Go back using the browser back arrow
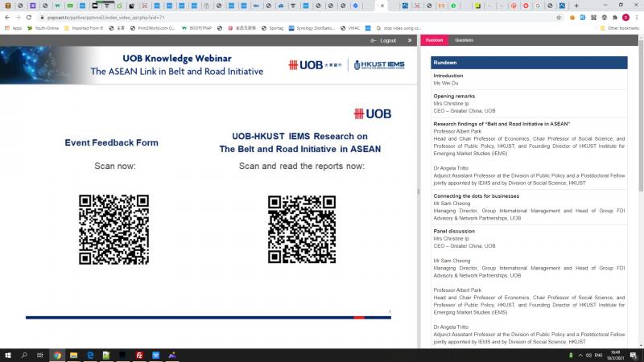This screenshot has height=362, width=644. (7, 18)
